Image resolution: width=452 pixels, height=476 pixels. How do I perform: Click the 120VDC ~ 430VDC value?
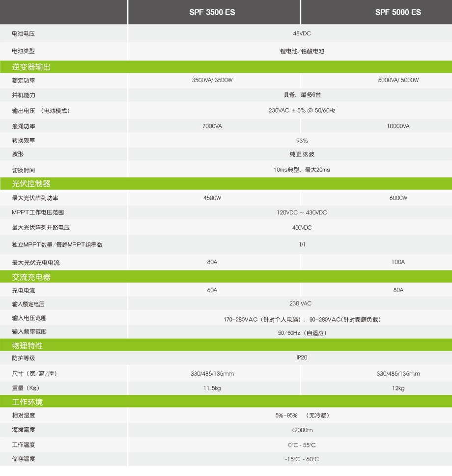click(x=302, y=212)
